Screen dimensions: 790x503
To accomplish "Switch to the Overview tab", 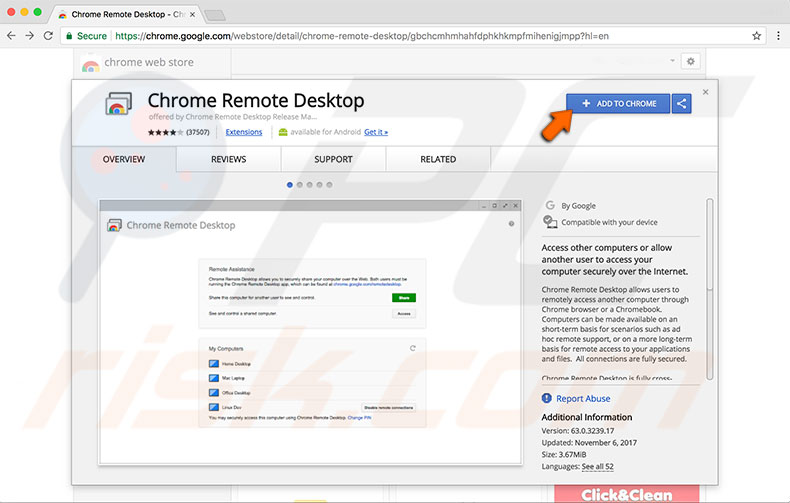I will click(x=124, y=159).
